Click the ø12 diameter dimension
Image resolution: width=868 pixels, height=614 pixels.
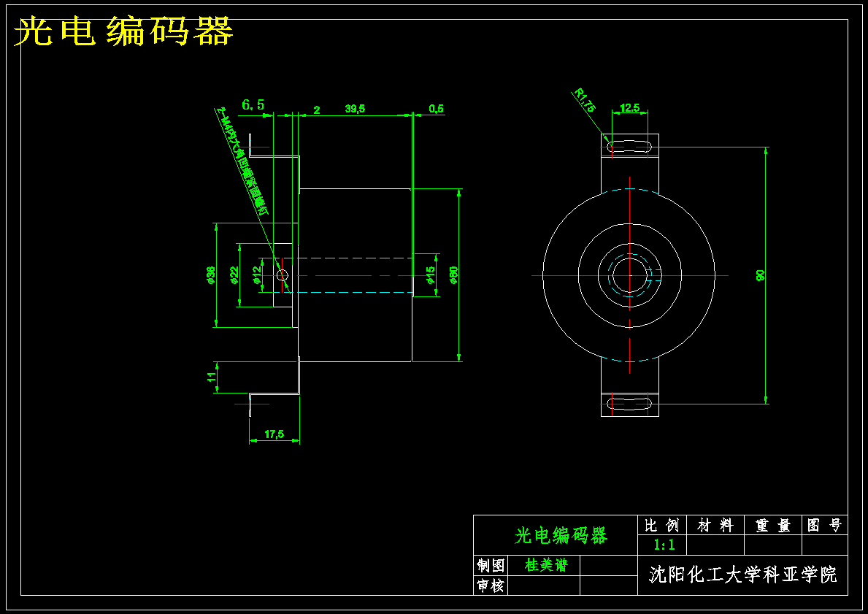tap(256, 275)
